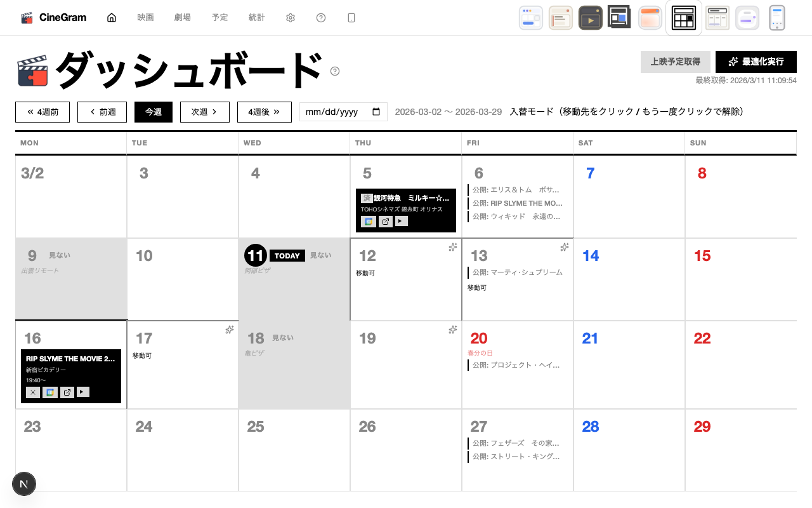The width and height of the screenshot is (812, 508).
Task: Toggle 見ない on March 18
Action: tap(283, 338)
